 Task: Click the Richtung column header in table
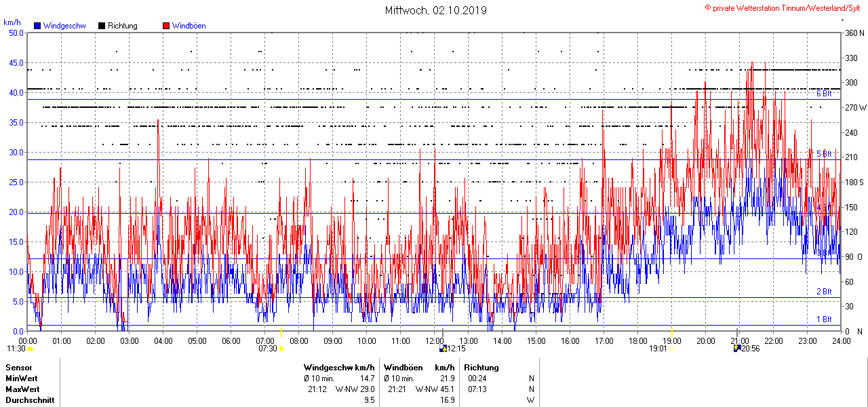[x=481, y=367]
